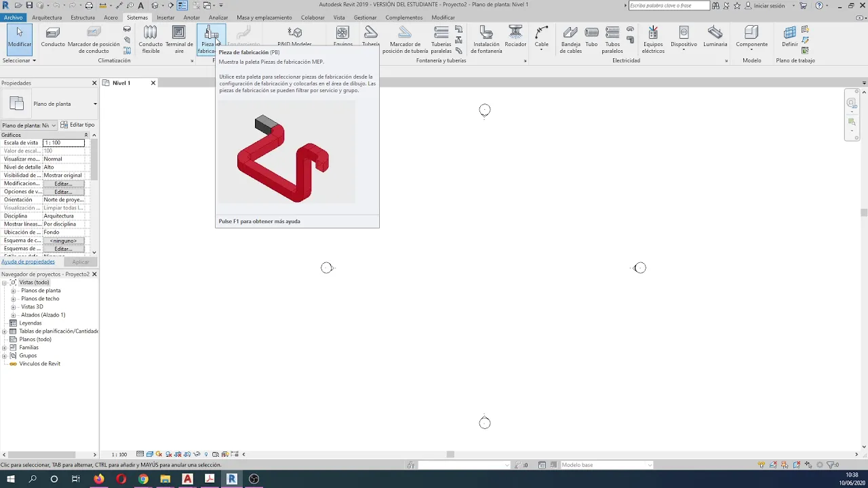Click the Rociador sprinkler tool
This screenshot has height=488, width=868.
point(515,37)
